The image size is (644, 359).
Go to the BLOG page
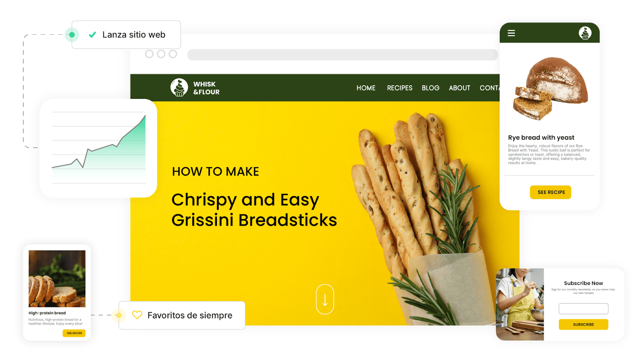click(430, 88)
